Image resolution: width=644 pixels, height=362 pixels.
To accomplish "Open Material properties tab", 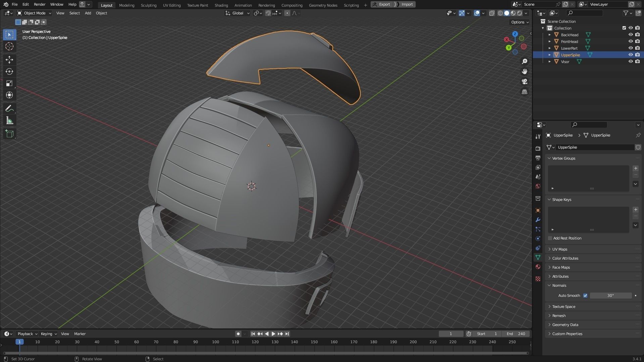I will [x=538, y=267].
